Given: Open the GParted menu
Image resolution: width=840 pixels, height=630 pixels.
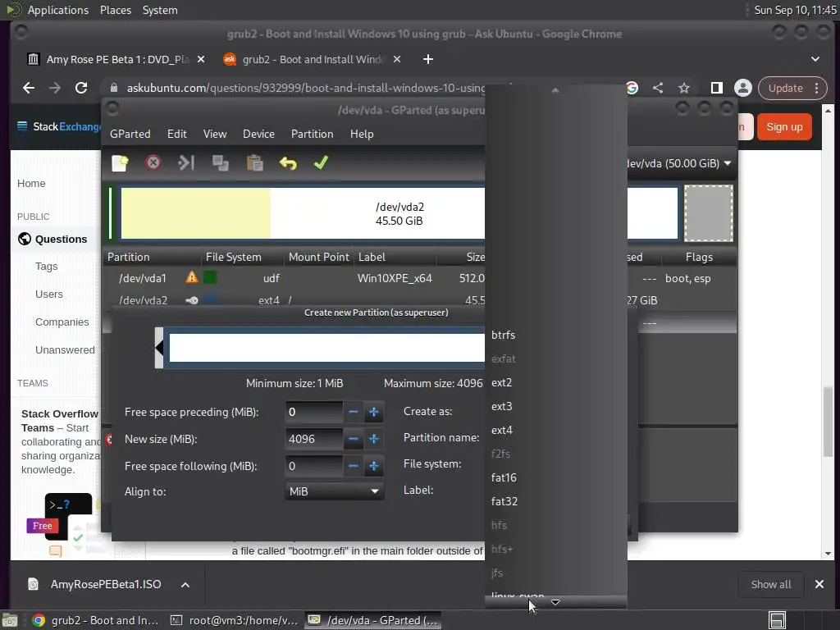Looking at the screenshot, I should pyautogui.click(x=130, y=134).
